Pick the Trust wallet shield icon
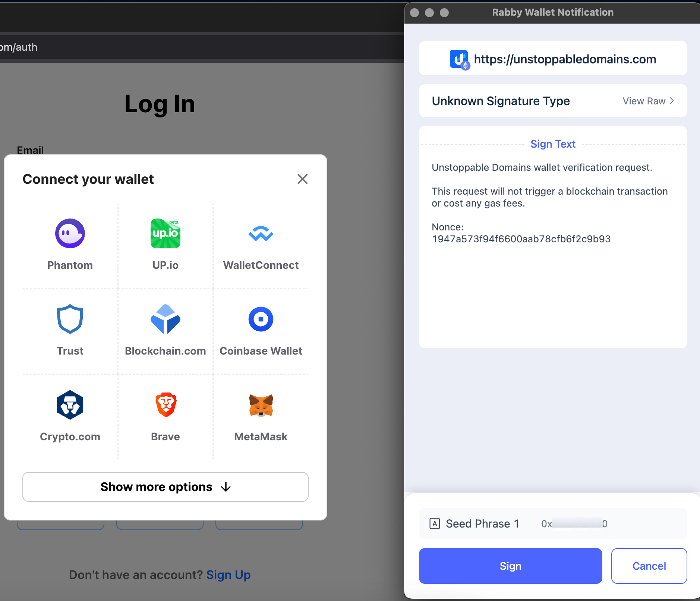The width and height of the screenshot is (700, 601). [x=70, y=319]
